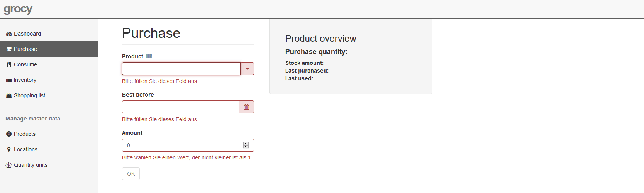Decrease the Amount using the down arrow
Screen dimensions: 644x193
(x=246, y=147)
